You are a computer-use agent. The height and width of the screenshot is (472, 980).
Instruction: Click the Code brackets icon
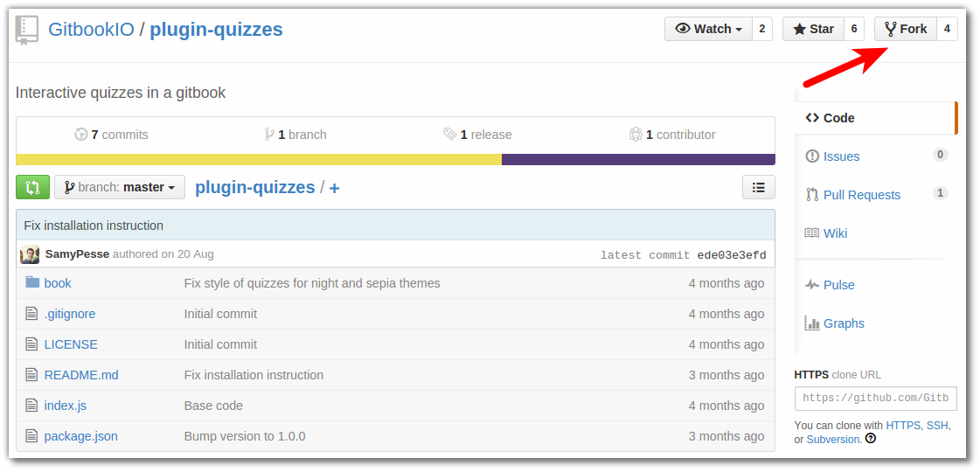[x=812, y=117]
